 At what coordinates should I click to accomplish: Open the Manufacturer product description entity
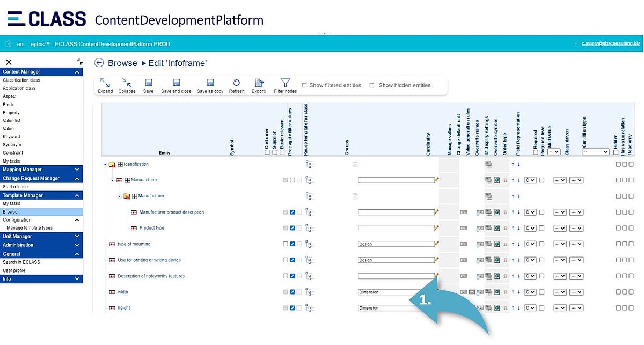(171, 212)
